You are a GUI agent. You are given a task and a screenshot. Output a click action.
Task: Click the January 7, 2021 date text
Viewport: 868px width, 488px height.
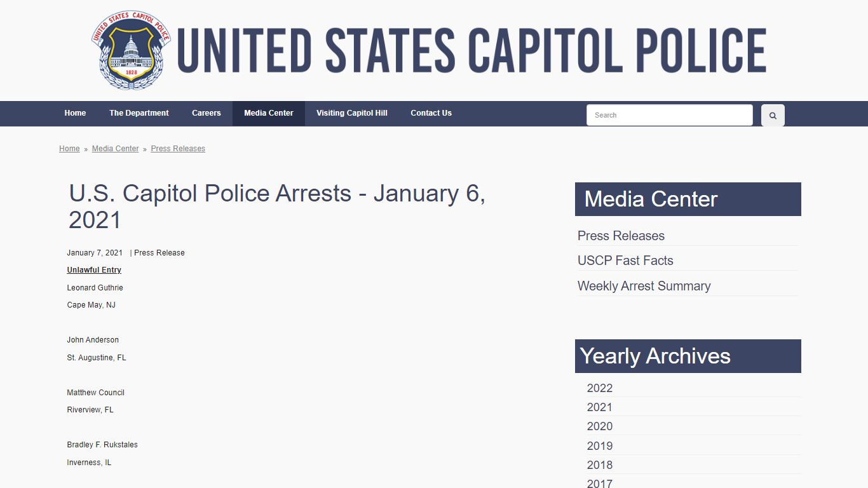pos(95,253)
